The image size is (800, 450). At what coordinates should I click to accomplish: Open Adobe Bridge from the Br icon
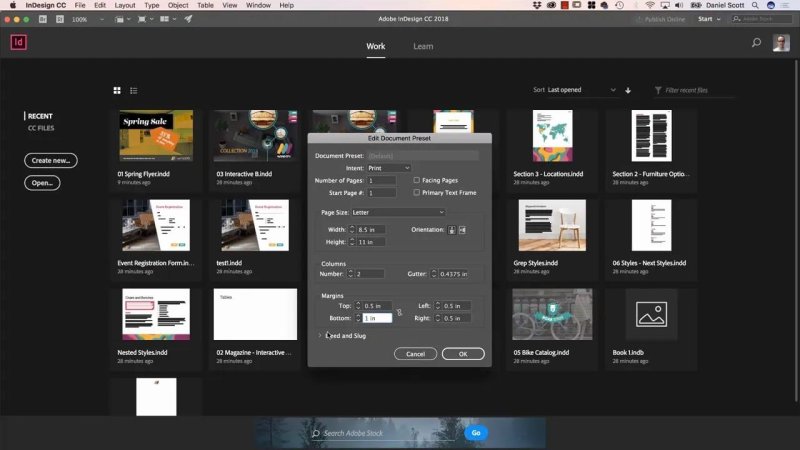43,19
